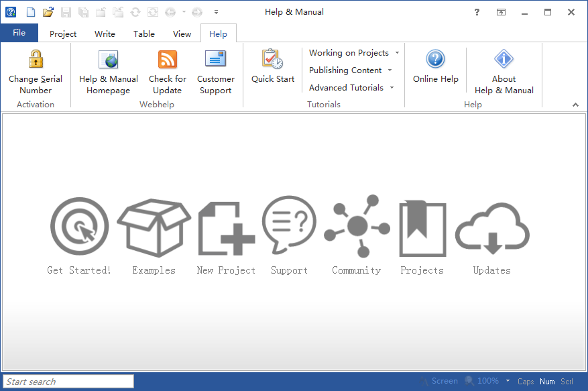
Task: Click the forward navigation arrow in quick access toolbar
Action: pyautogui.click(x=197, y=12)
